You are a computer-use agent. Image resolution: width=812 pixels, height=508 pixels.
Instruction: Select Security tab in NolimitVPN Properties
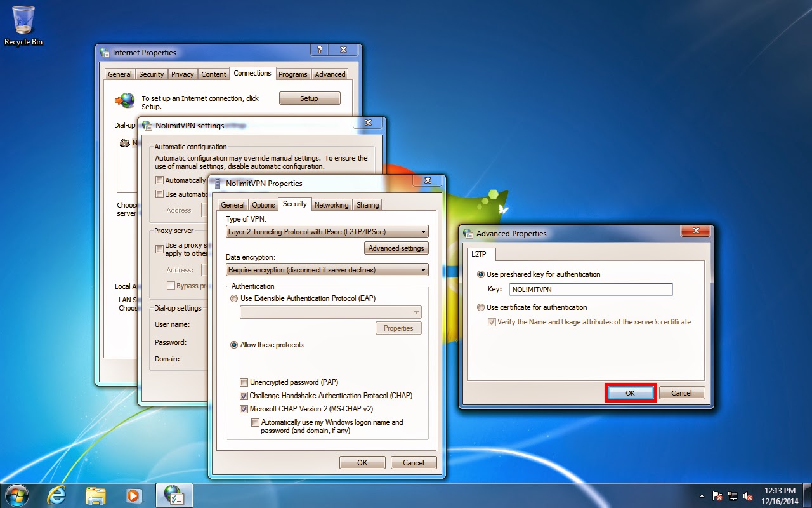(295, 204)
